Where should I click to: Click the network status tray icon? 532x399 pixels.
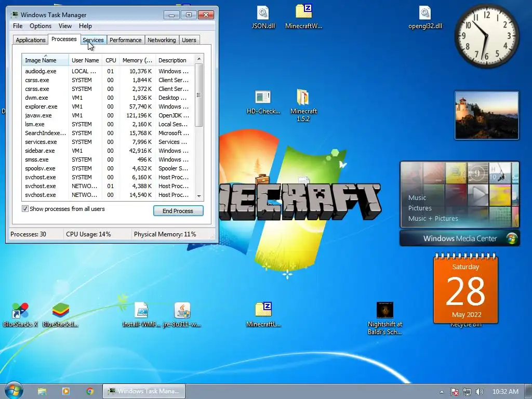click(467, 392)
